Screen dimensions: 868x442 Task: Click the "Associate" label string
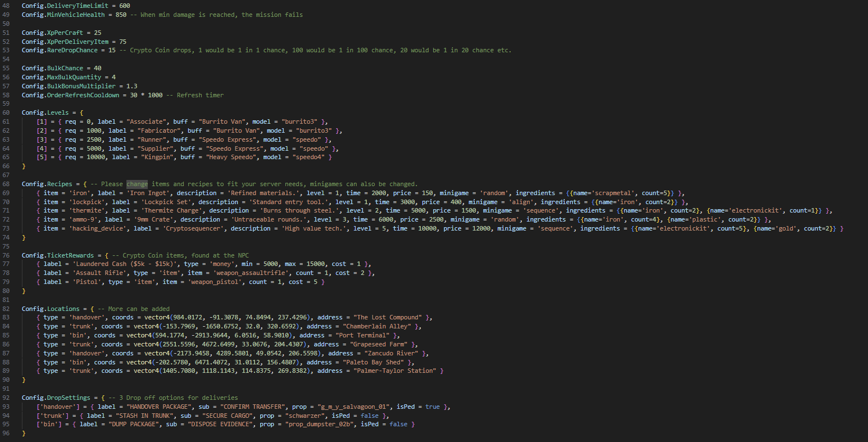[x=146, y=121]
